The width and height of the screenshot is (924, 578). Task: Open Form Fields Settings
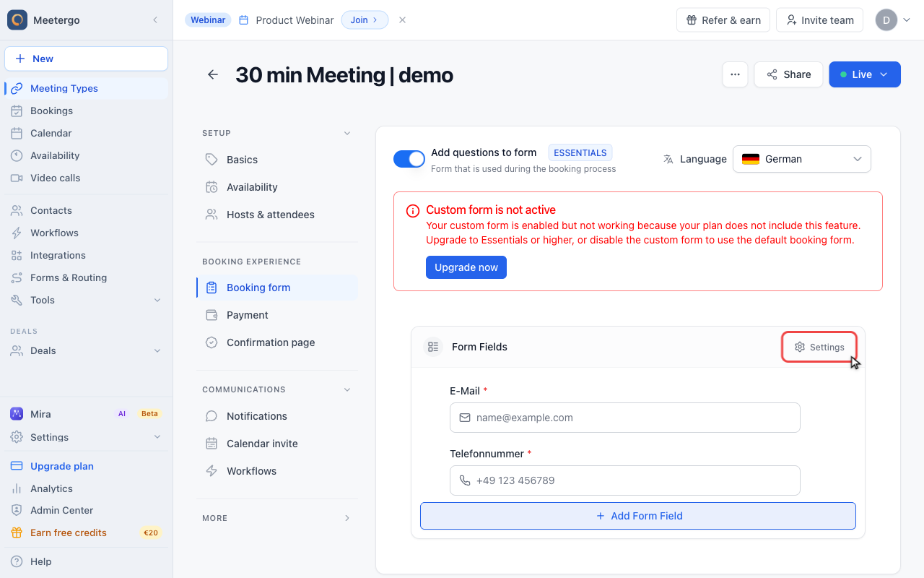pyautogui.click(x=819, y=347)
